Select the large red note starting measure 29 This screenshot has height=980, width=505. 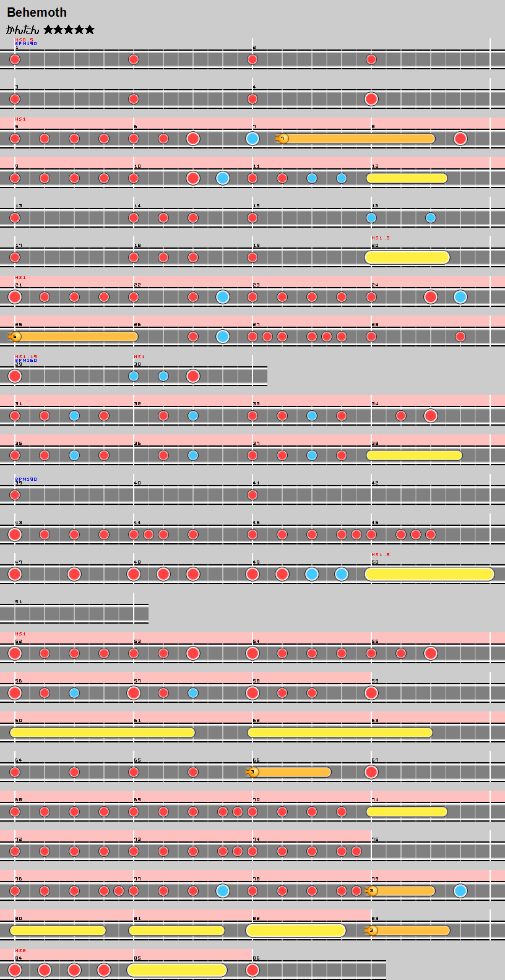pos(15,376)
